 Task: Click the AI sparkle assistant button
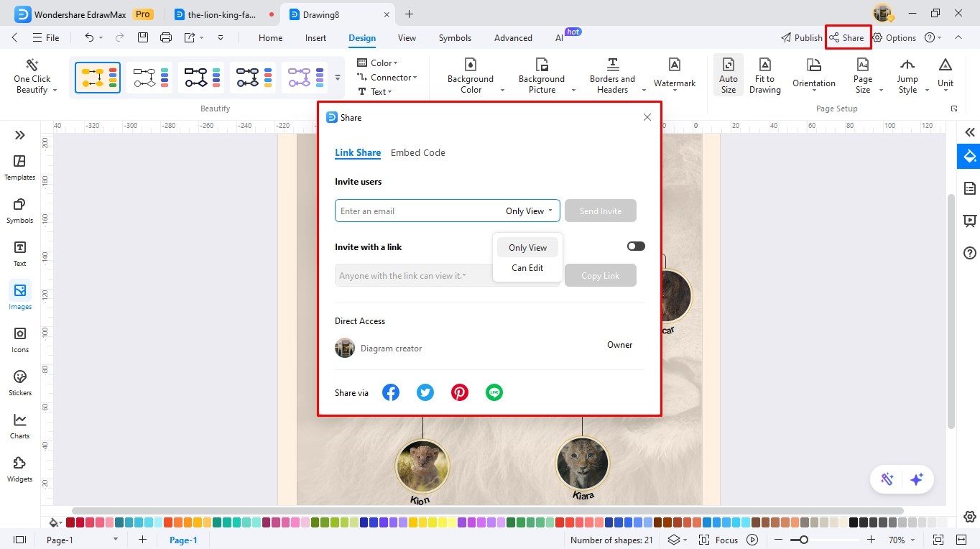pos(916,479)
